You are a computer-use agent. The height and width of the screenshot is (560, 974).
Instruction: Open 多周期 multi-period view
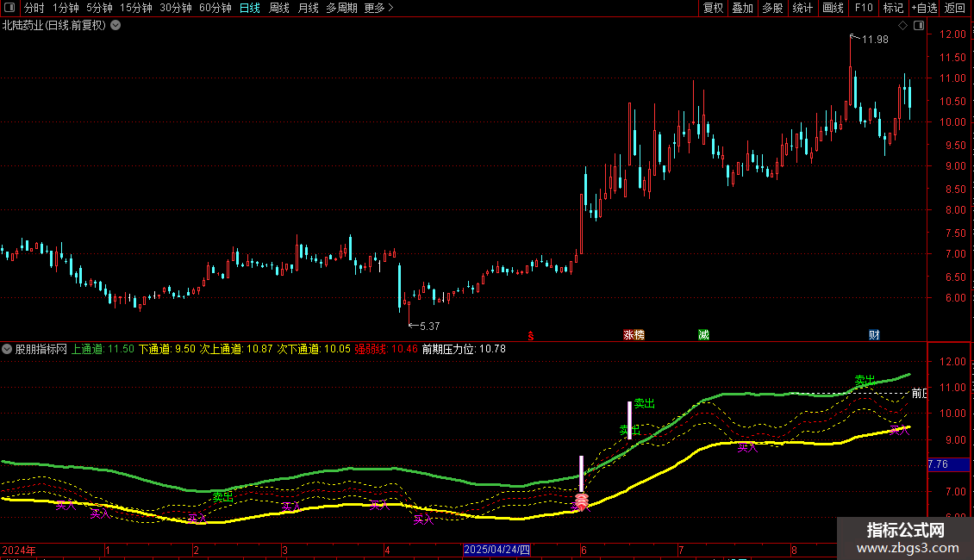click(341, 8)
